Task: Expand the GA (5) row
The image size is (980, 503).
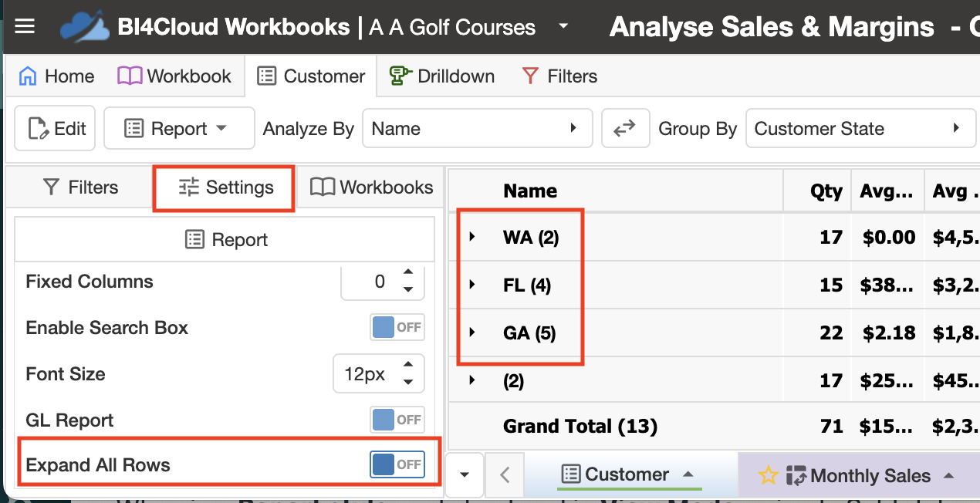Action: pos(472,333)
